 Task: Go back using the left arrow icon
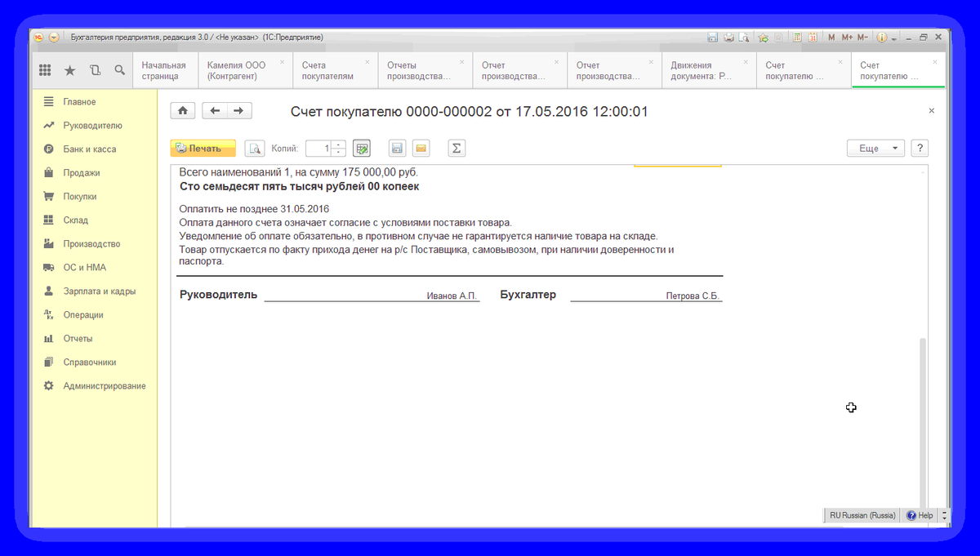(213, 110)
